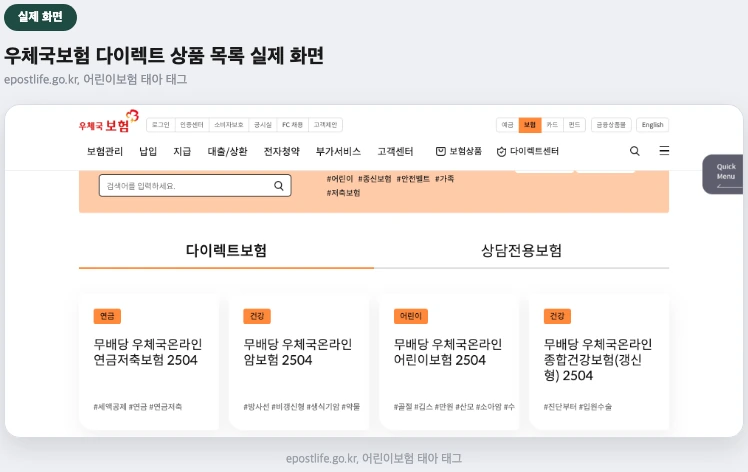Open the FC 채용 link

pos(292,125)
